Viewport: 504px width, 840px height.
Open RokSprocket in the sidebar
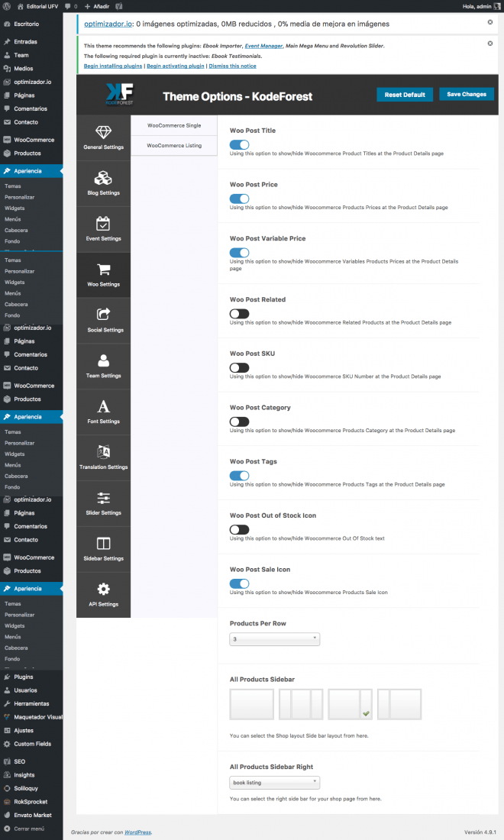click(x=31, y=802)
